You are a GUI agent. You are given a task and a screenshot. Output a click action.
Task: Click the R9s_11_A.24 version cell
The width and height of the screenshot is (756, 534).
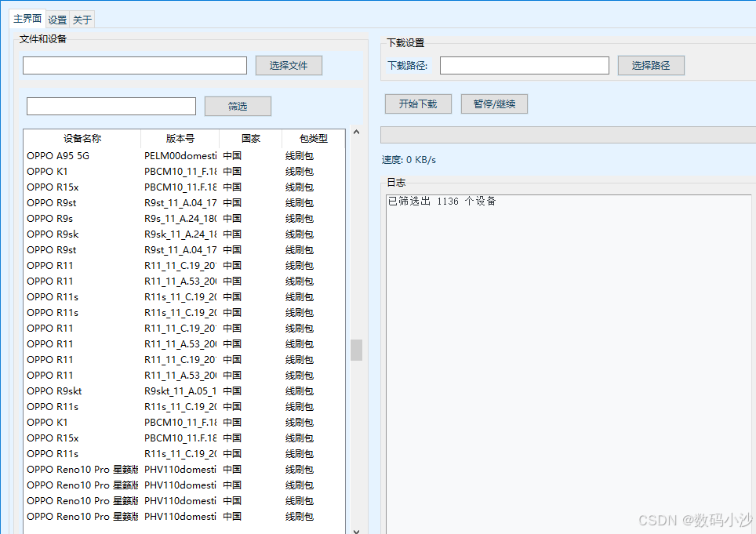pyautogui.click(x=180, y=218)
